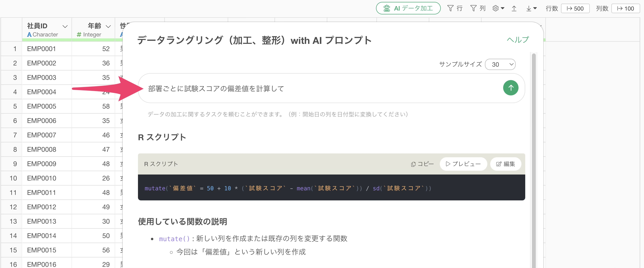This screenshot has height=268, width=644.
Task: Copy the R script with コピー
Action: click(x=422, y=164)
